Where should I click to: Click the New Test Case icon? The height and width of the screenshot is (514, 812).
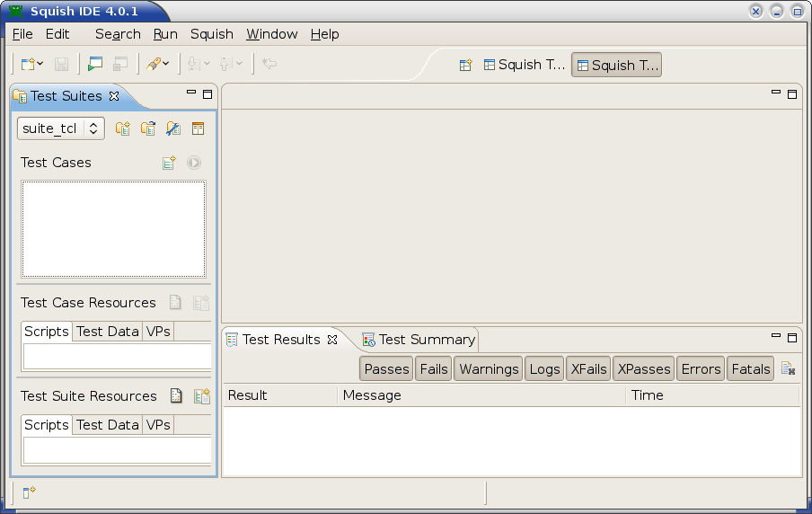[x=170, y=163]
